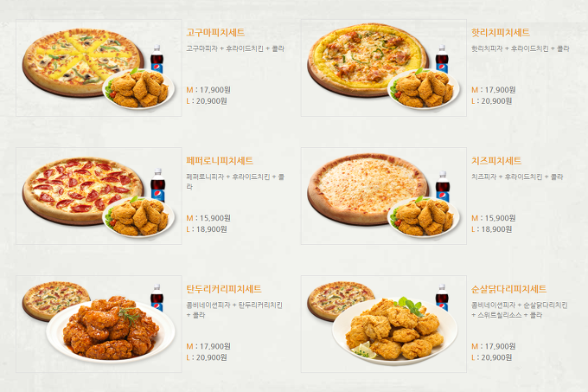This screenshot has height=392, width=588.
Task: Open the 순살닭다리피치세트 title link
Action: [x=508, y=289]
